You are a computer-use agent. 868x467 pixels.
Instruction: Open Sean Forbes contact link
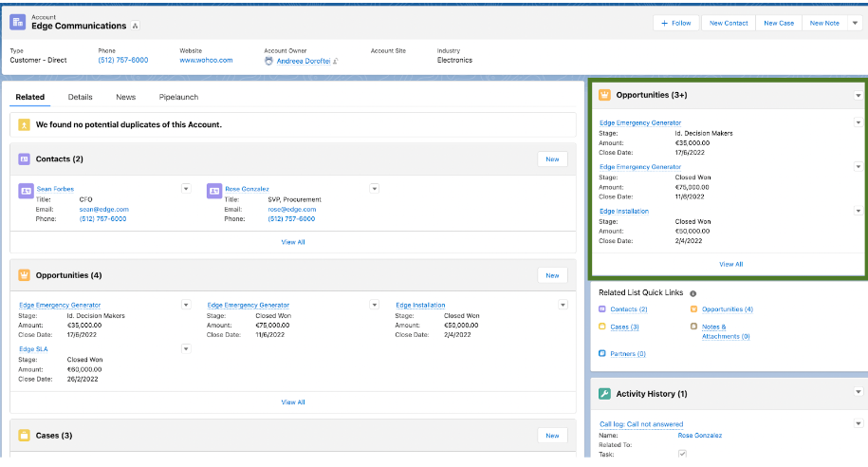[x=55, y=189]
